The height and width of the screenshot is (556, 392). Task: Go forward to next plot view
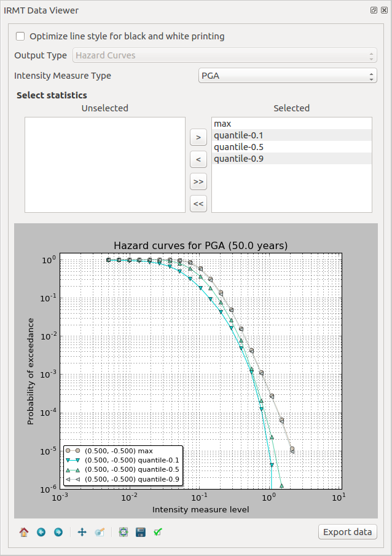58,532
